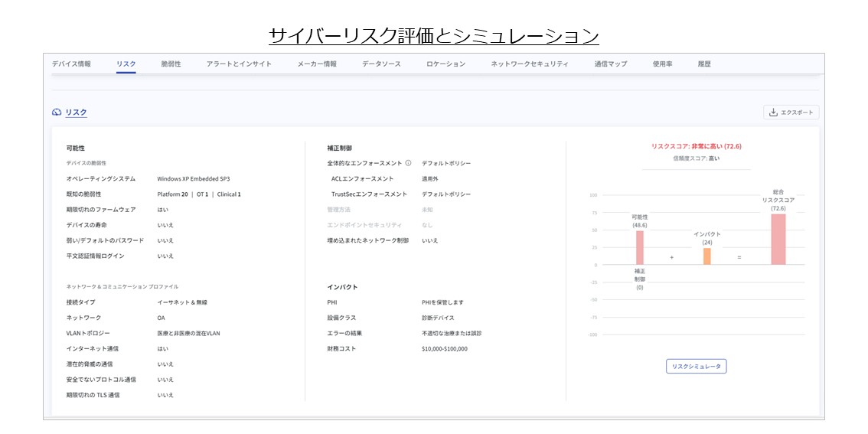Screen dimensions: 868x434
Task: Select the 通信マップ tab
Action: [x=610, y=64]
